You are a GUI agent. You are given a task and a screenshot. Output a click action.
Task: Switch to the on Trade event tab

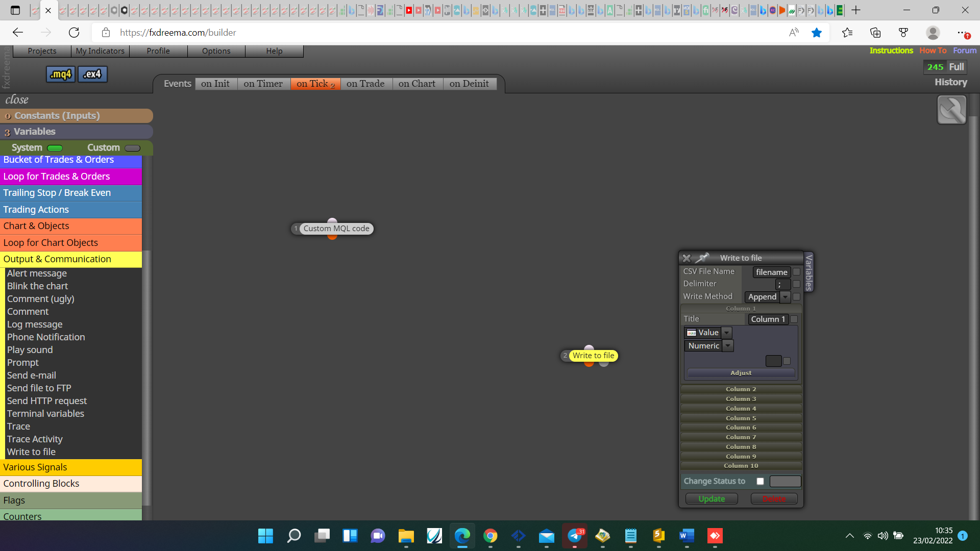pyautogui.click(x=365, y=84)
